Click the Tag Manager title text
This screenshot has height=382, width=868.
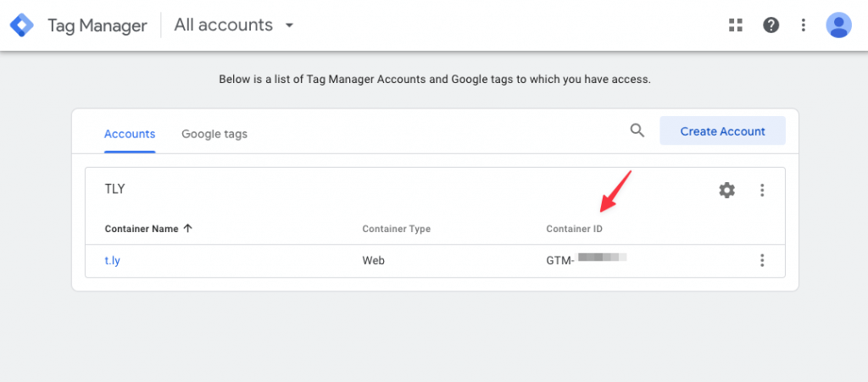pyautogui.click(x=97, y=25)
